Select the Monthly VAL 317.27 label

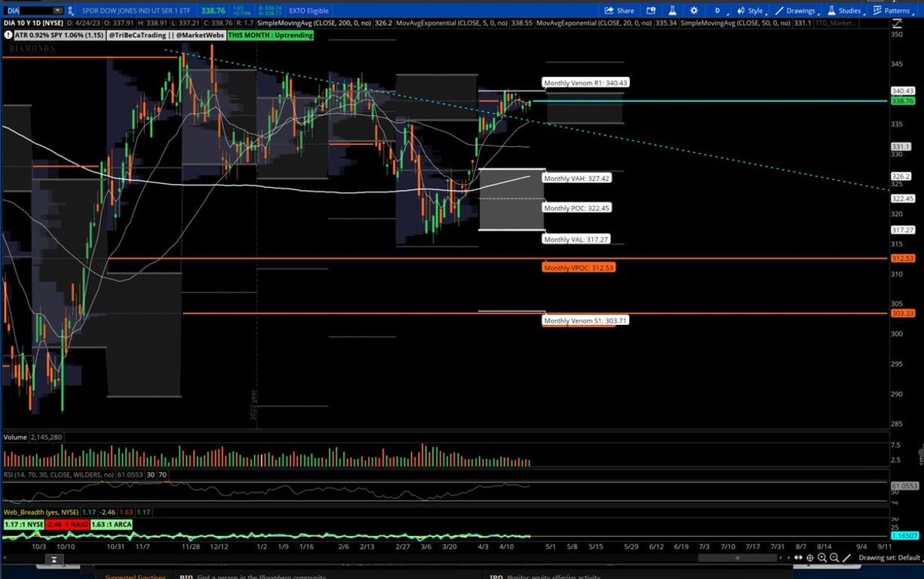tap(576, 240)
